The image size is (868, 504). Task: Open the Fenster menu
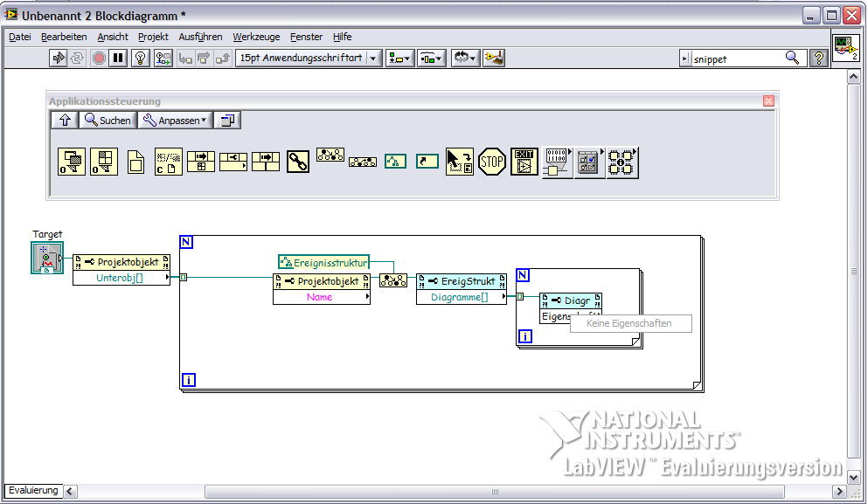[x=306, y=37]
